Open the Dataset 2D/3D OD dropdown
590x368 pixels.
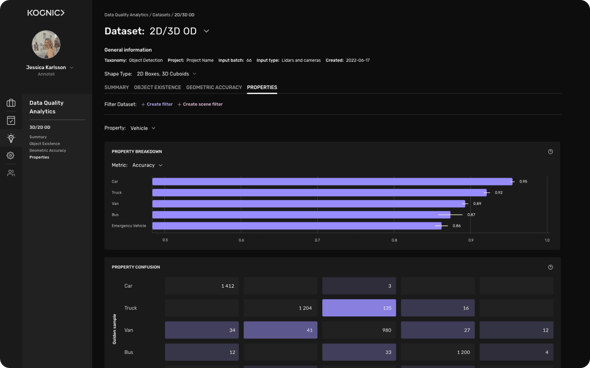(206, 31)
